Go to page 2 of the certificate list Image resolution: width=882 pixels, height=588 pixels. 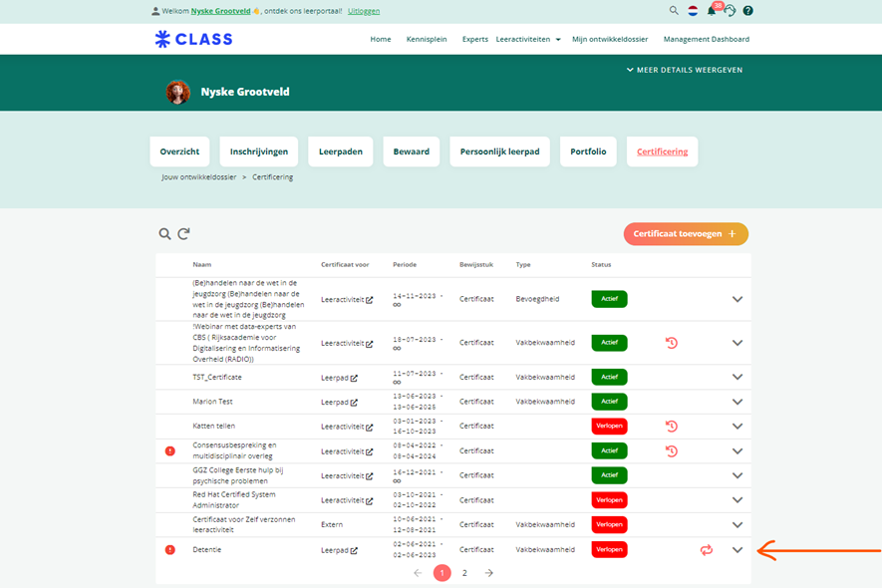pyautogui.click(x=464, y=573)
